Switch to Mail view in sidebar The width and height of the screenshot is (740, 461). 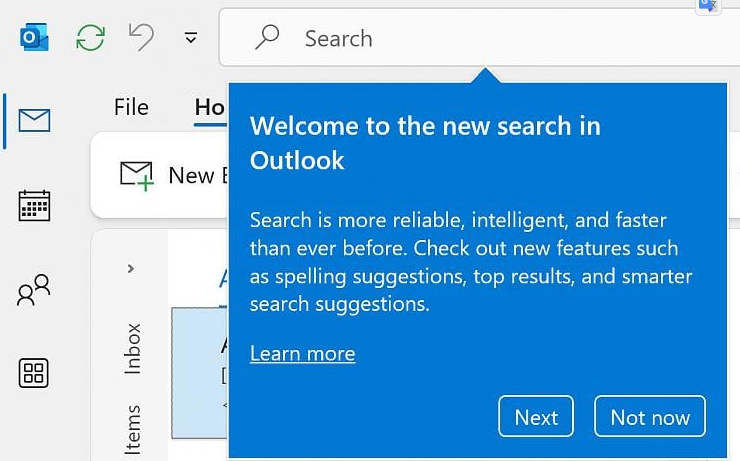[x=35, y=121]
